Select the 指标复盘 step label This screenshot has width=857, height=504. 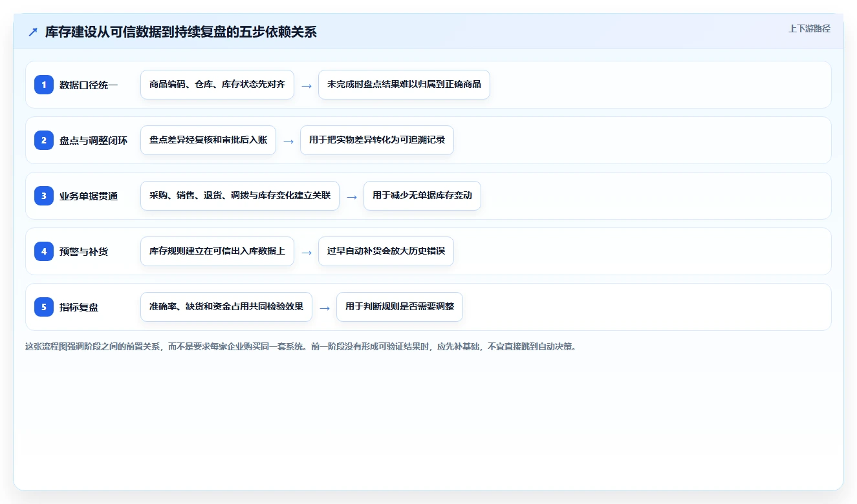(x=79, y=307)
